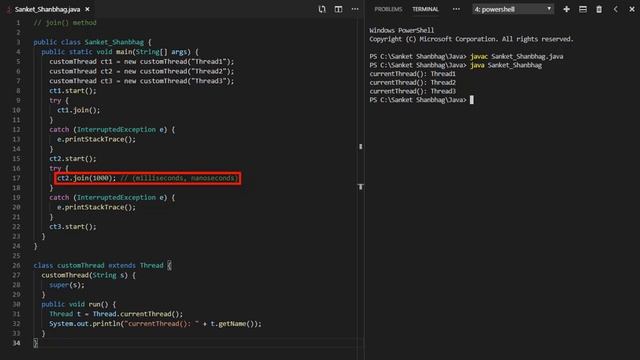
Task: Switch to the TERMINAL panel tab
Action: coord(425,9)
